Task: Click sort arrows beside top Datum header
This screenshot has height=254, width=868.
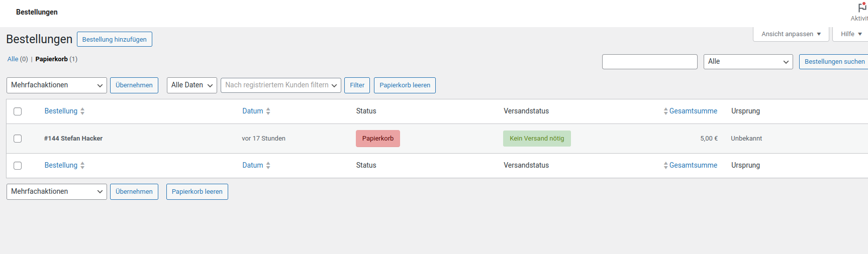Action: [268, 111]
